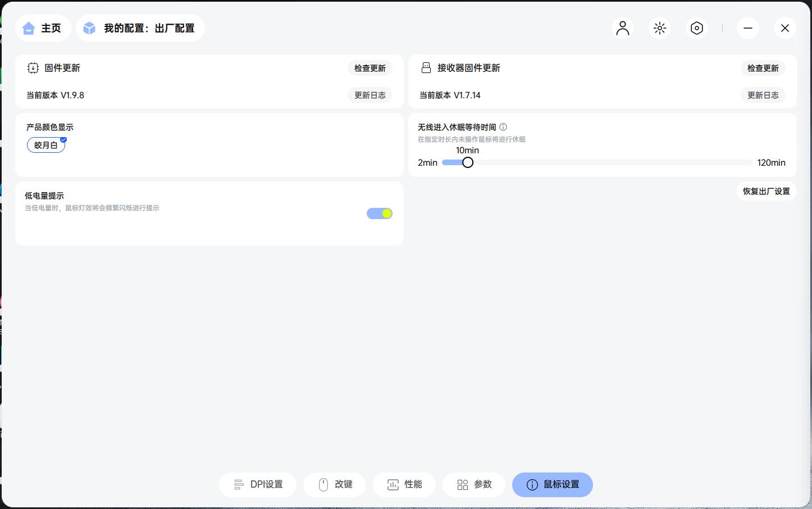Viewport: 812px width, 509px height.
Task: Open 更新日志 for firmware V1.9.8
Action: [x=370, y=95]
